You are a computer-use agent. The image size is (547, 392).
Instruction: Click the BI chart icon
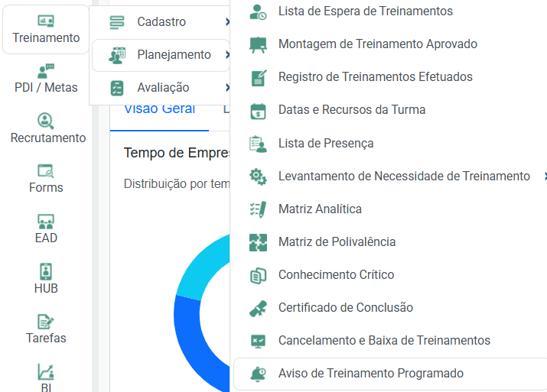[x=46, y=372]
